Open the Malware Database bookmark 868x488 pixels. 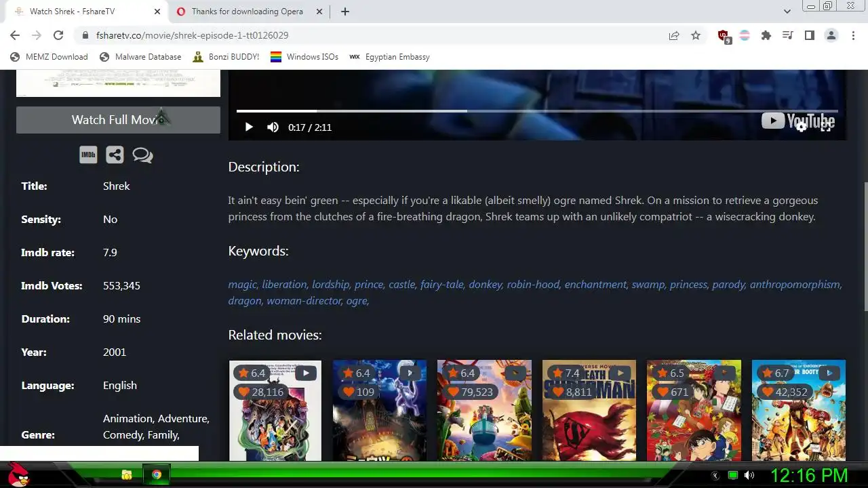140,57
